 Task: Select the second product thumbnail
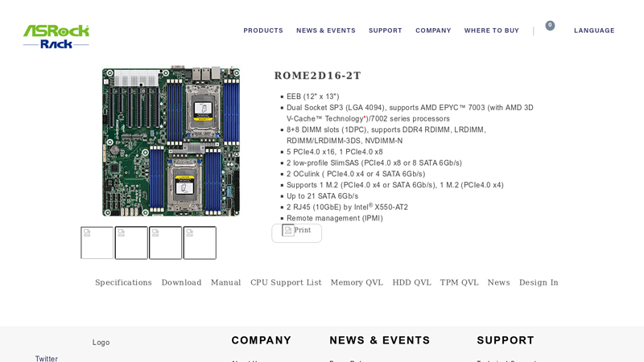point(131,243)
